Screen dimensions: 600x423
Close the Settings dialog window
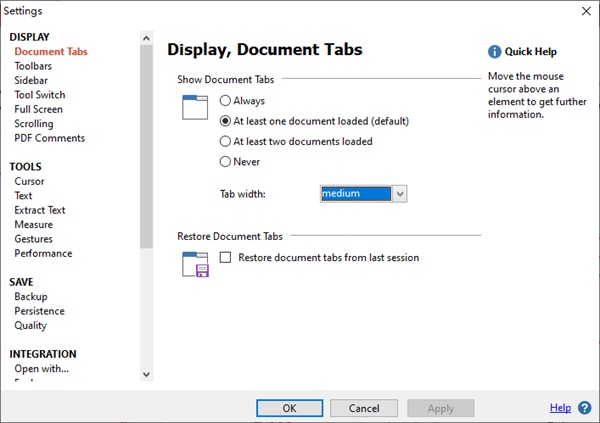[585, 11]
